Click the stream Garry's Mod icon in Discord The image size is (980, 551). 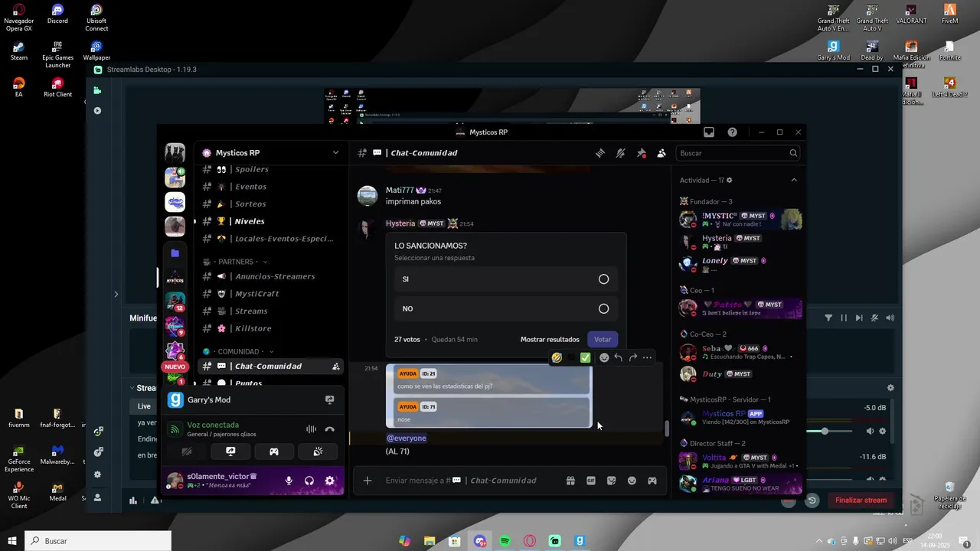tap(330, 399)
